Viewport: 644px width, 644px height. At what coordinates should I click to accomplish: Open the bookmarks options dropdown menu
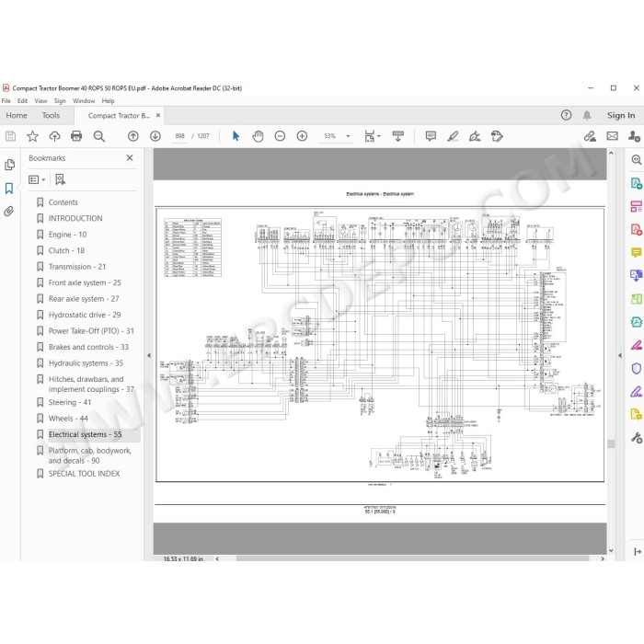click(37, 179)
